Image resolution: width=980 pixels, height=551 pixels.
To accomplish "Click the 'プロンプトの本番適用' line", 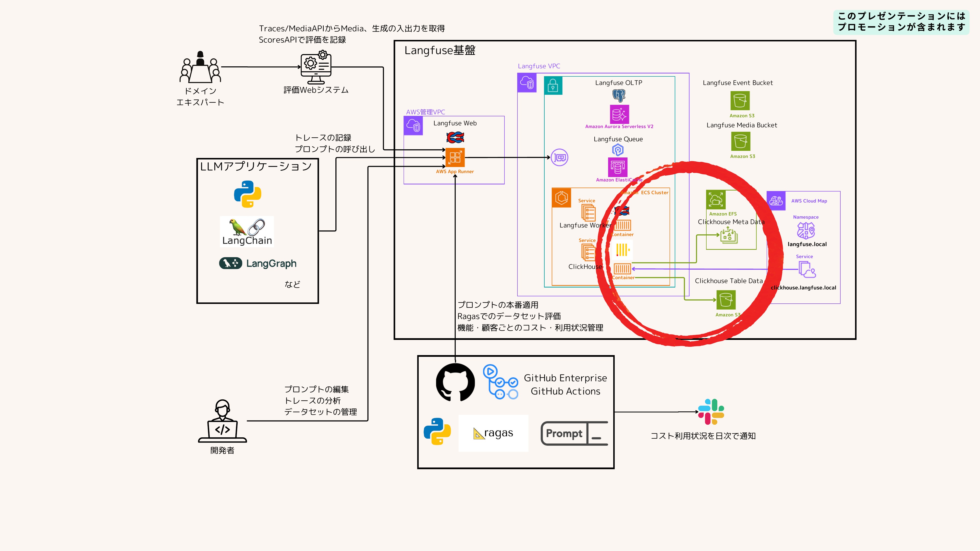I will 498,305.
